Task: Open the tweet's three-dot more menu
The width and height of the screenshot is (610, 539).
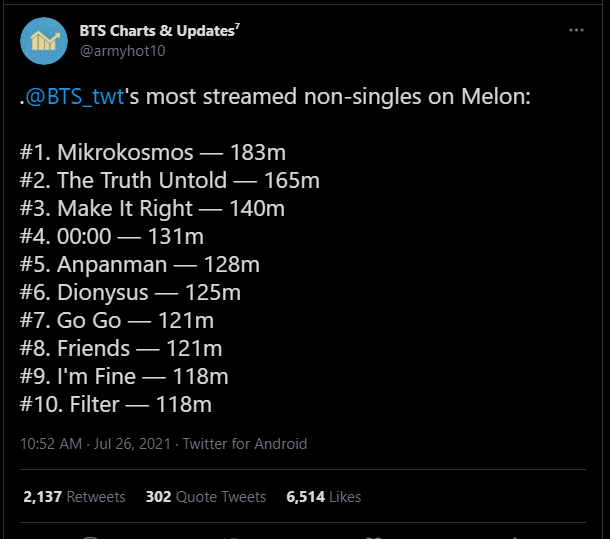Action: [x=576, y=31]
